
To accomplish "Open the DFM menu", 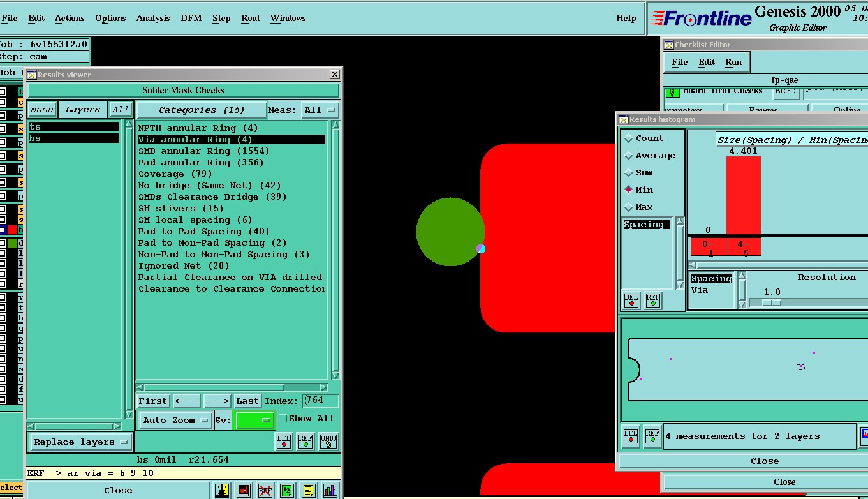I will [x=191, y=18].
